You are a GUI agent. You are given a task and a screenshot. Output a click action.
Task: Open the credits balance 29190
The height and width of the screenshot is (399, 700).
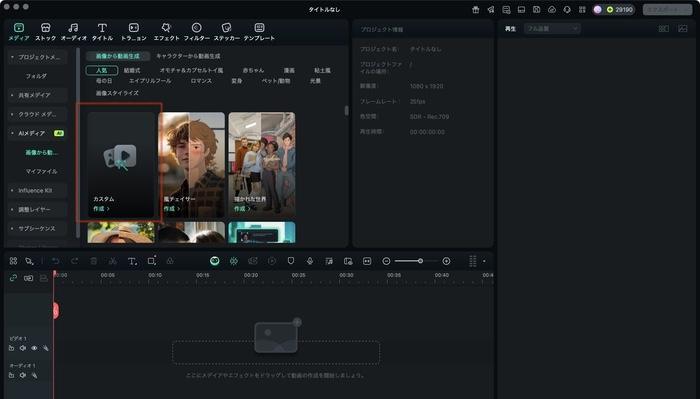[x=620, y=9]
